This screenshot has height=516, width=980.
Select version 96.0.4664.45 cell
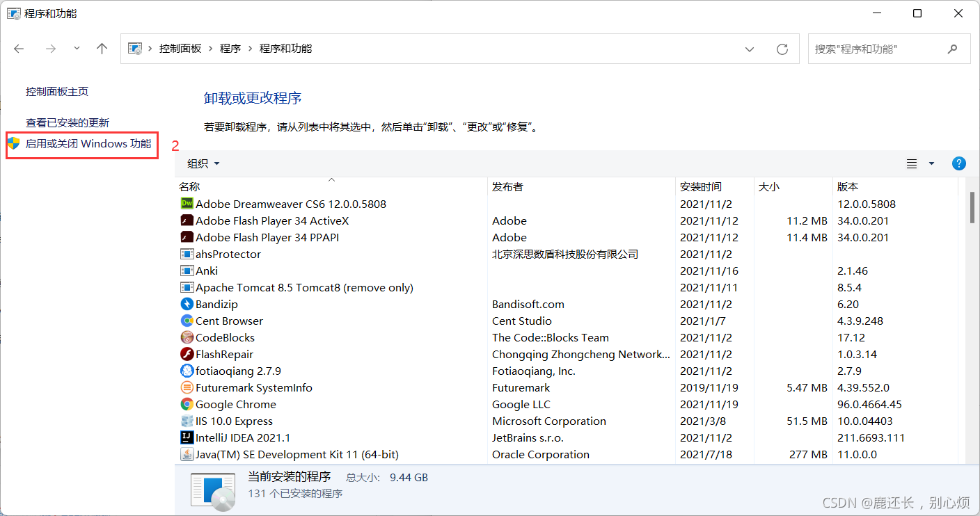(x=869, y=404)
